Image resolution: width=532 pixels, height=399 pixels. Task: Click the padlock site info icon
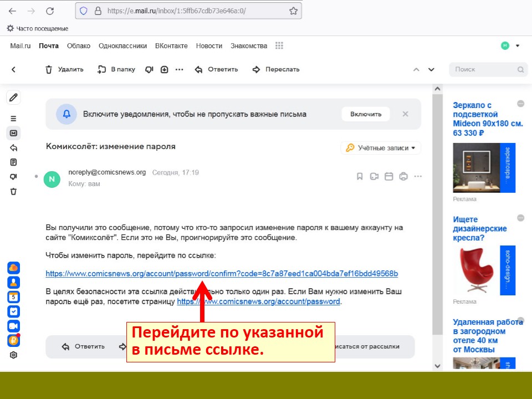tap(98, 11)
